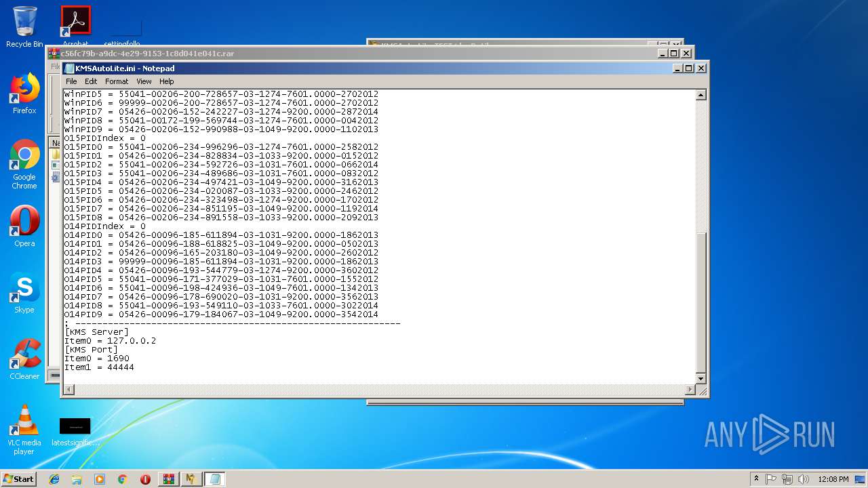Screen dimensions: 868x488
Task: Click the Item0 = 127.0.0.2 line
Action: click(x=110, y=341)
